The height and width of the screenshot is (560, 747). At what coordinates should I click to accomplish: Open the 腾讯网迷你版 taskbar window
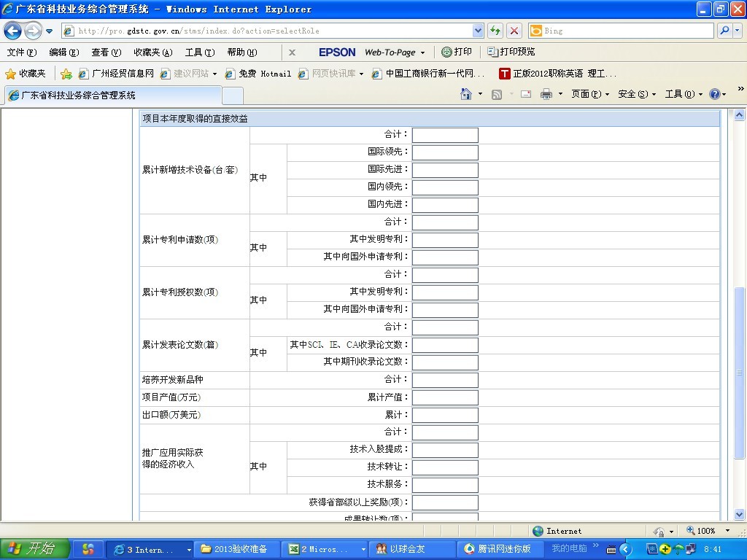point(500,549)
